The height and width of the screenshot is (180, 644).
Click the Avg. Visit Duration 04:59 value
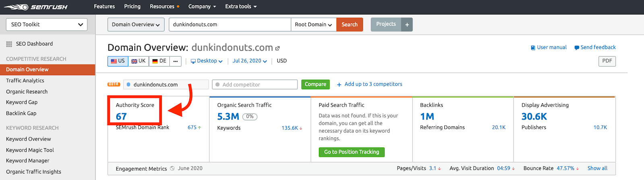(504, 168)
